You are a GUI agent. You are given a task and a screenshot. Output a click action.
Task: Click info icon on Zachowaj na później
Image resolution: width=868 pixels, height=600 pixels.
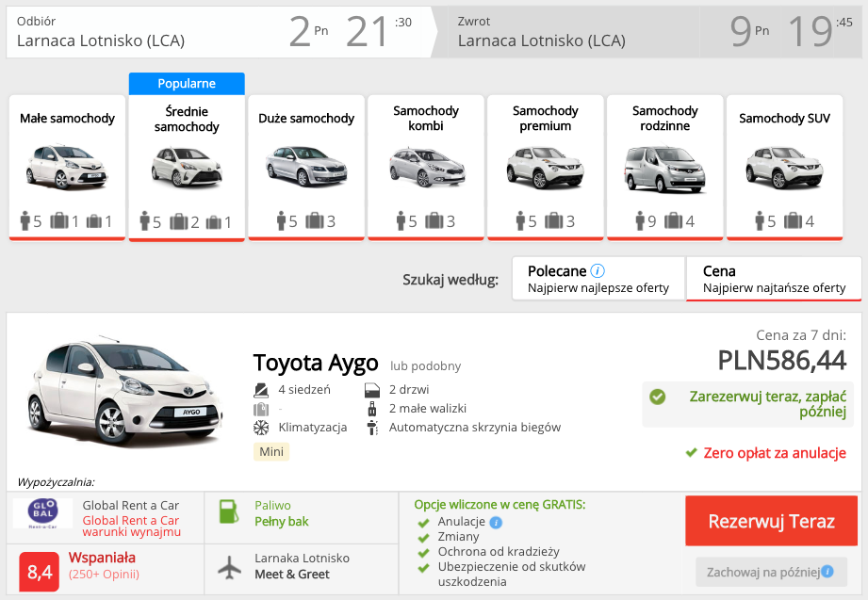coord(827,571)
